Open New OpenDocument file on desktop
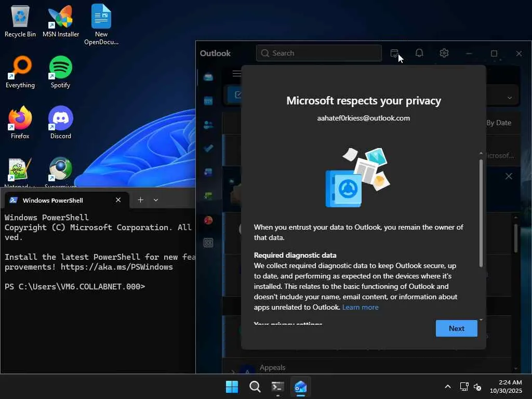 click(x=101, y=25)
